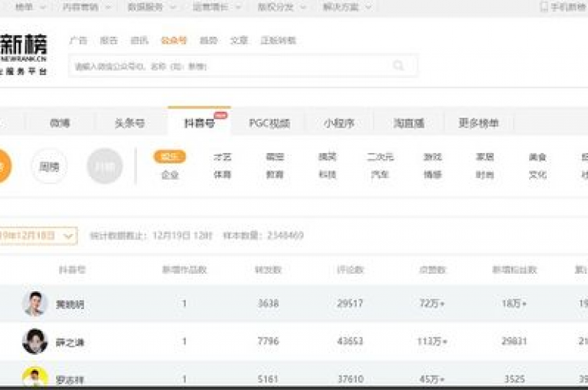Select the 教育 category filter
588x390 pixels.
point(275,174)
